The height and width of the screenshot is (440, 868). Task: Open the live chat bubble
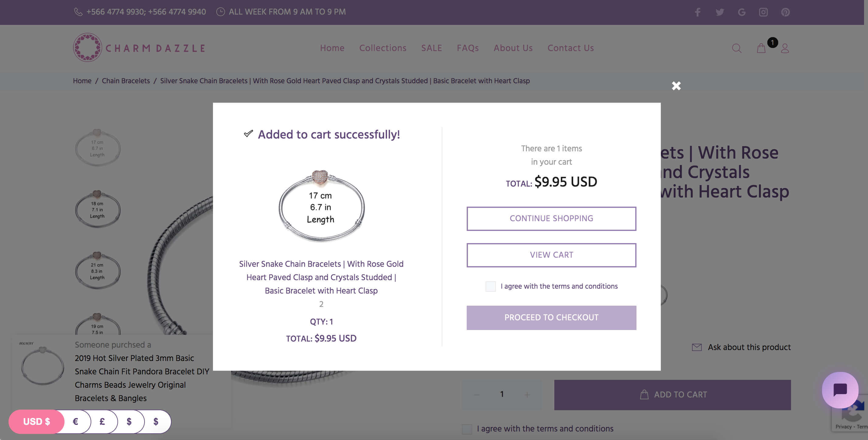pos(840,390)
